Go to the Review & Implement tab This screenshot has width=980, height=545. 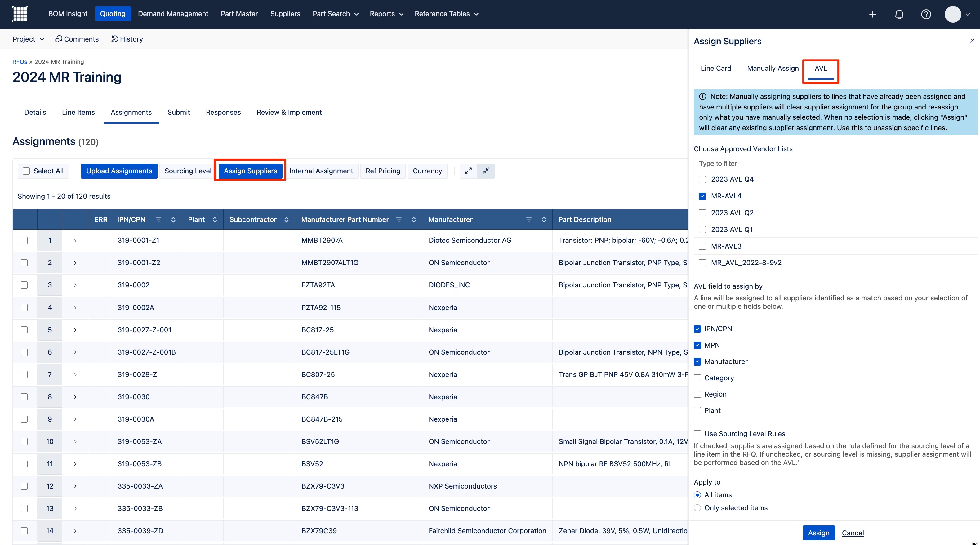pos(289,112)
